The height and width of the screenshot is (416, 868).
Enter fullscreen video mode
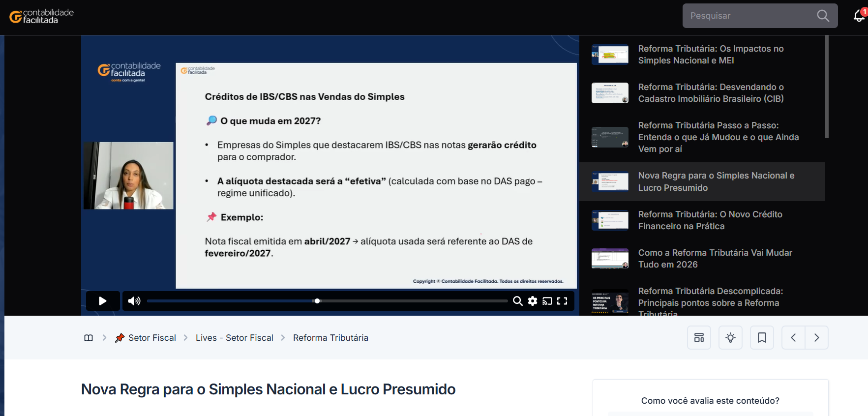click(562, 301)
